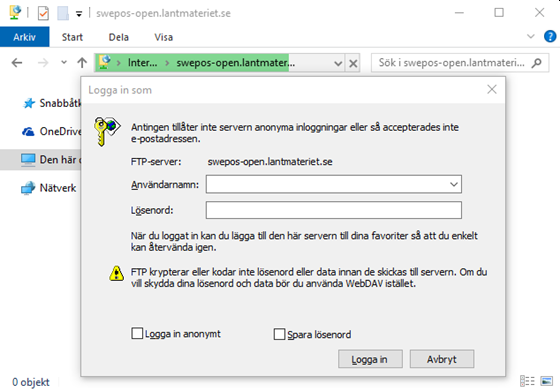Screen dimensions: 560x392
Task: Open the Användarnamn dropdown arrow
Action: (x=454, y=184)
